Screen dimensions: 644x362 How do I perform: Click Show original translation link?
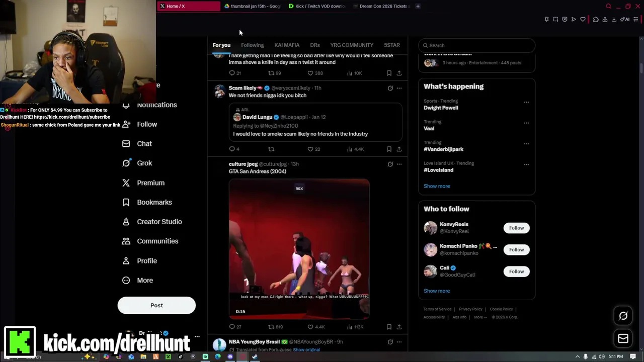306,350
